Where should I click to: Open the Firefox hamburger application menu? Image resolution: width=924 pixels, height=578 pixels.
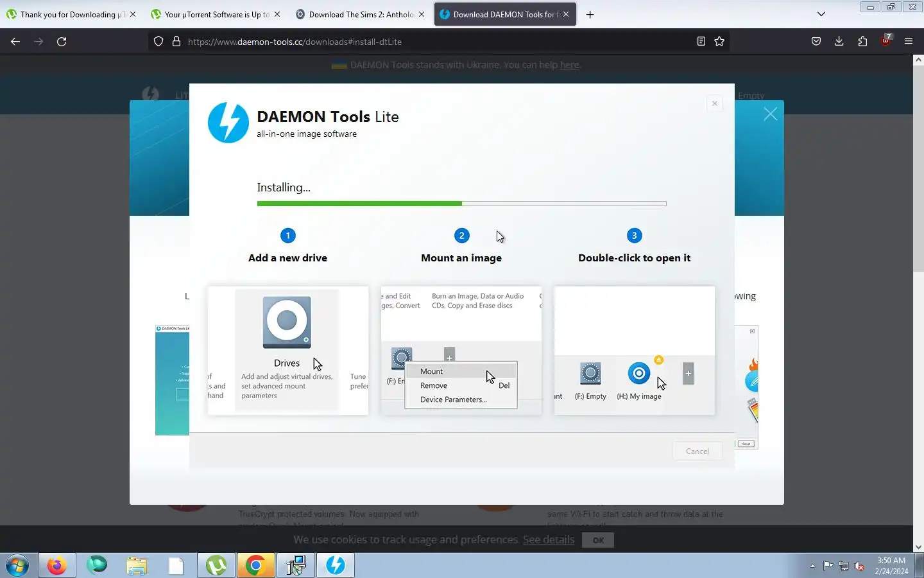click(909, 41)
